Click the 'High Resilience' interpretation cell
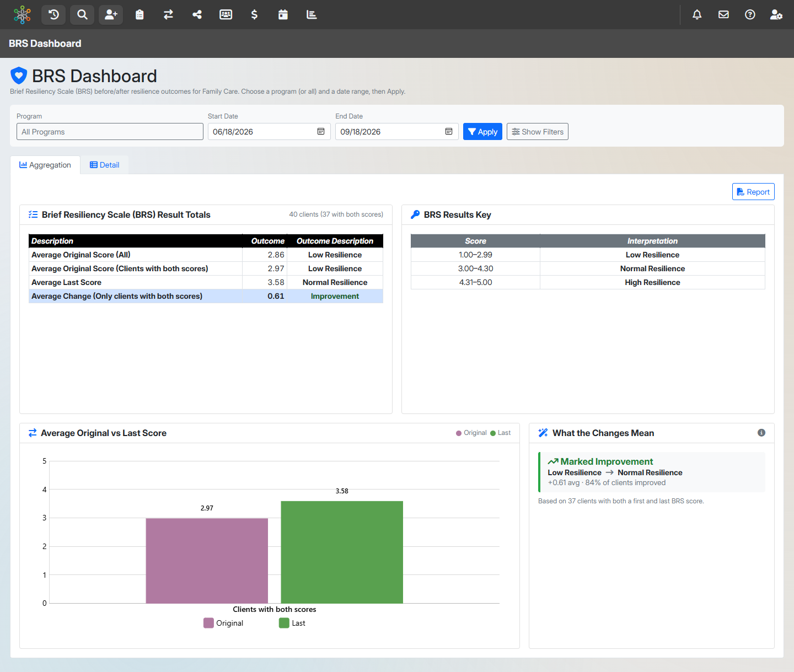794x672 pixels. coord(652,282)
